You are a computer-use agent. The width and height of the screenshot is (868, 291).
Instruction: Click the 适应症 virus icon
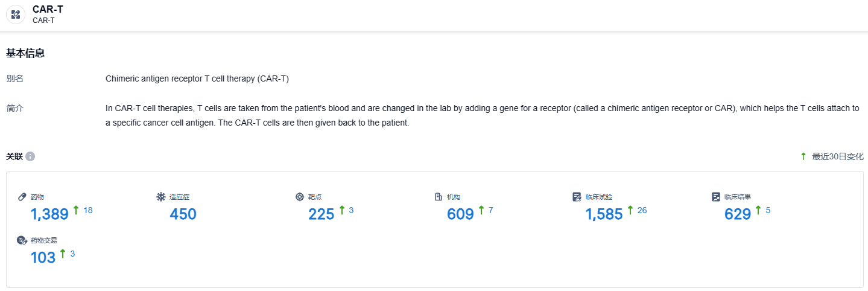(161, 197)
